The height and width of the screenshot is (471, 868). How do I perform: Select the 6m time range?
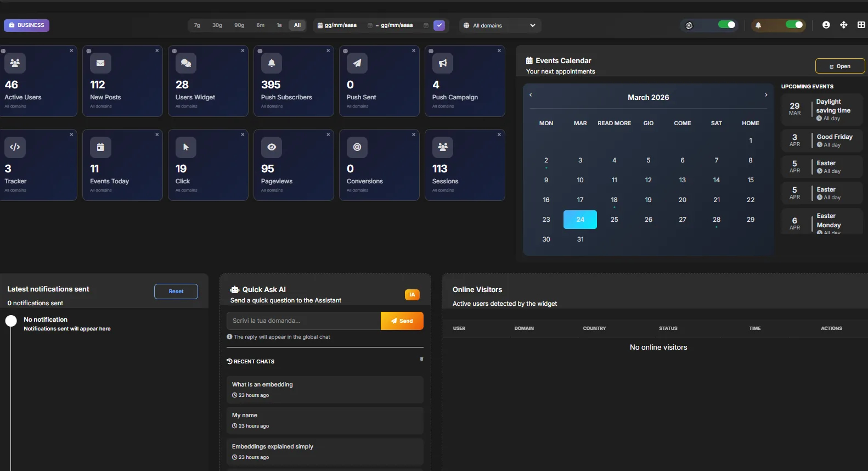pos(261,25)
